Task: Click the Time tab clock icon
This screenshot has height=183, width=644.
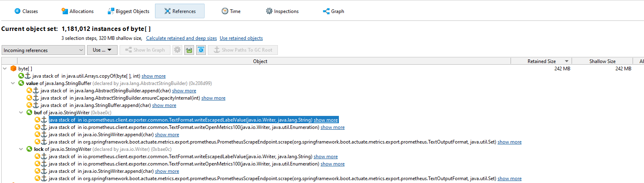Action: 225,11
